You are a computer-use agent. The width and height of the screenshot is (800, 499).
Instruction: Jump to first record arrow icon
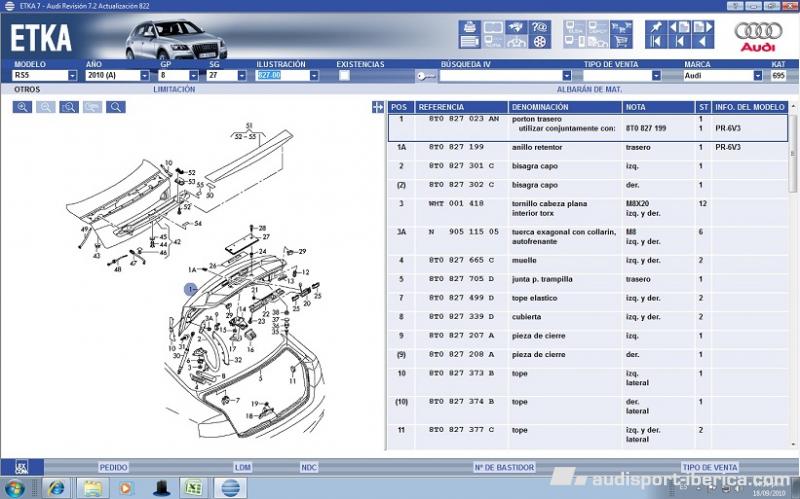point(656,41)
